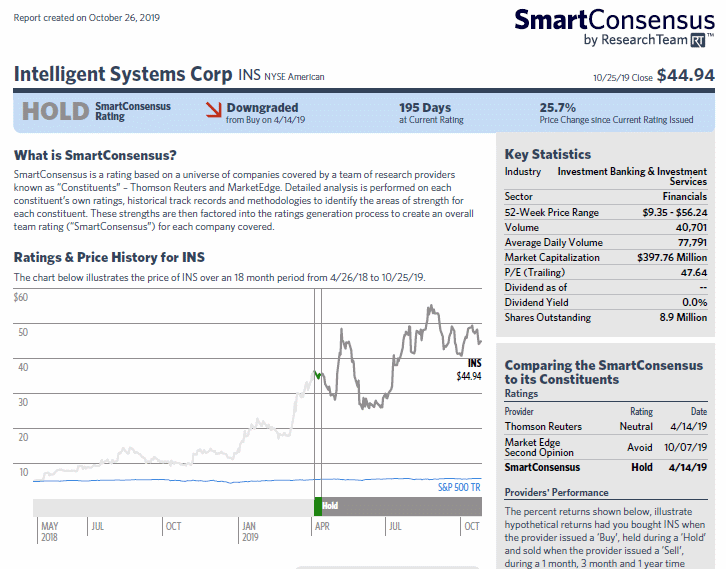The height and width of the screenshot is (569, 726).
Task: Click the 'Financials' sector value
Action: pyautogui.click(x=684, y=196)
